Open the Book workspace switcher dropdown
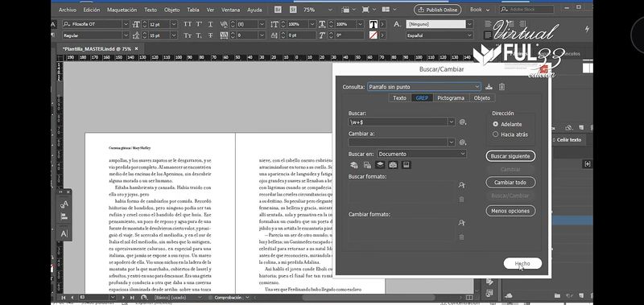The image size is (644, 305). pos(480,10)
